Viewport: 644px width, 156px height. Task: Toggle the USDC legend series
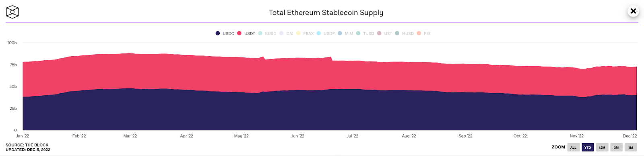225,33
